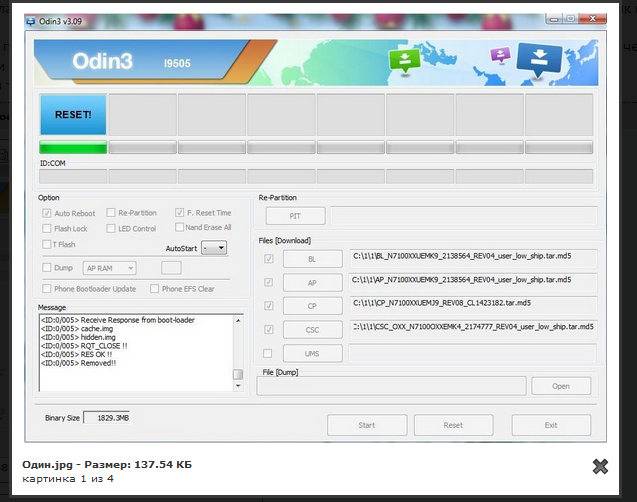Click the Binary Size value field
The height and width of the screenshot is (502, 637).
[x=106, y=418]
